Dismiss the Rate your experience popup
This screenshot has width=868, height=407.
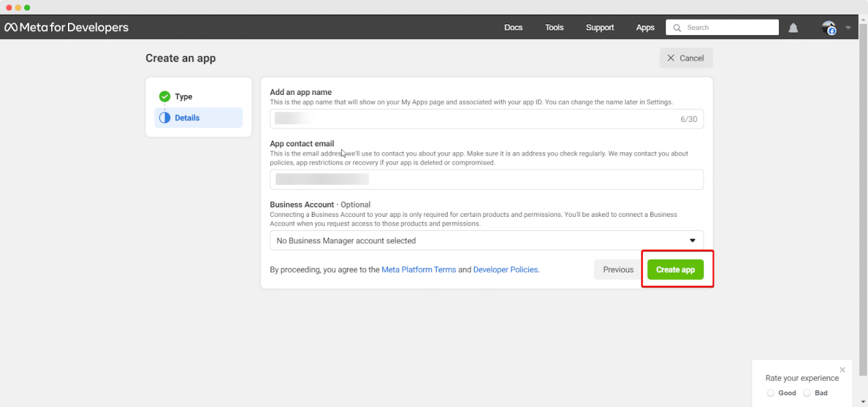(842, 369)
